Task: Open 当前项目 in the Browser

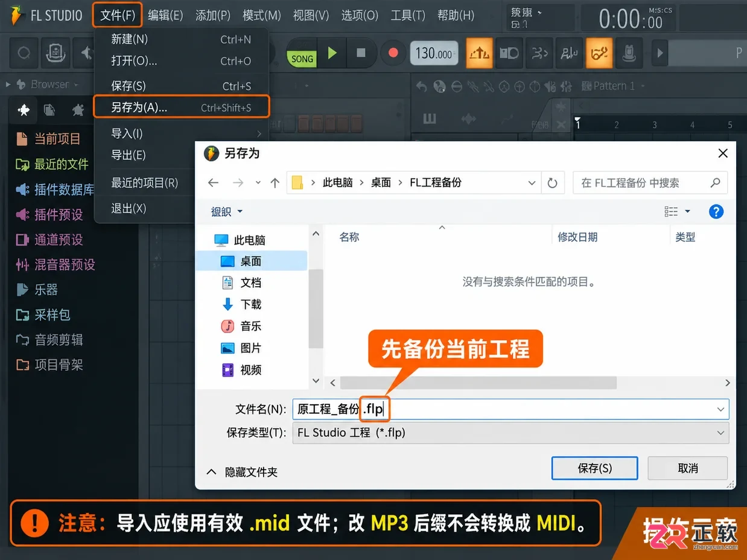Action: (x=48, y=139)
